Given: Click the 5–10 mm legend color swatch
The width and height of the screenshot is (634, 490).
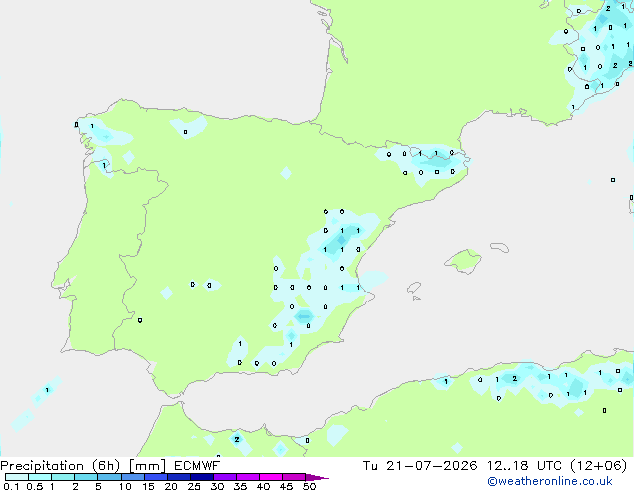Looking at the screenshot, I should click(x=109, y=477).
